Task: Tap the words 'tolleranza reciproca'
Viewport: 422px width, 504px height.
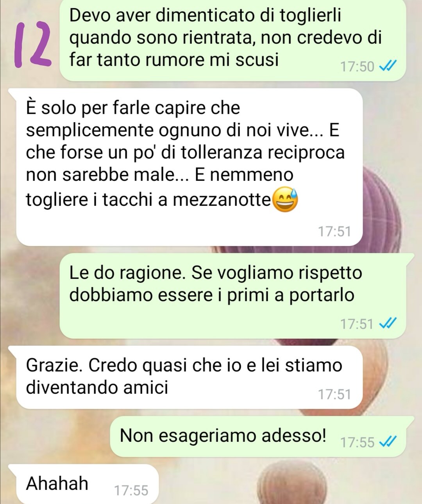Action: [263, 152]
